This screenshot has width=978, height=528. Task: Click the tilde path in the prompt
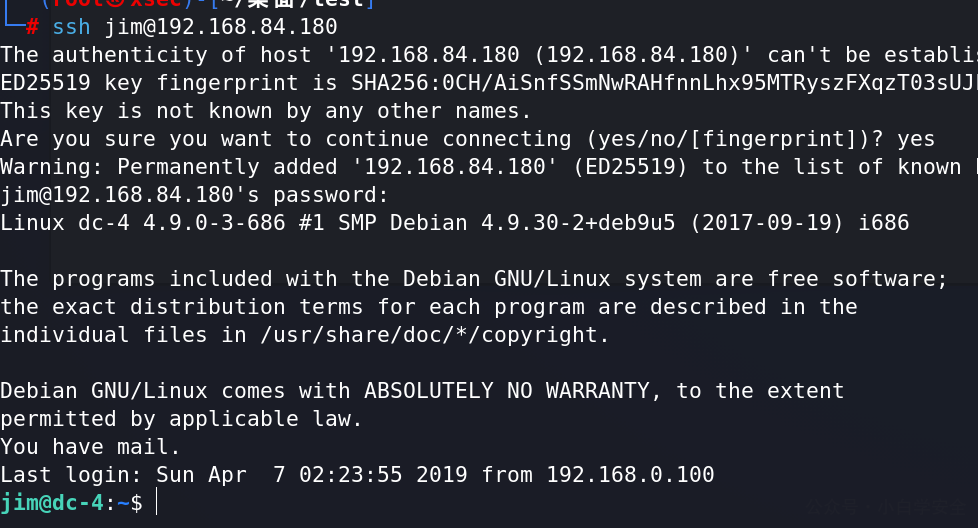123,502
